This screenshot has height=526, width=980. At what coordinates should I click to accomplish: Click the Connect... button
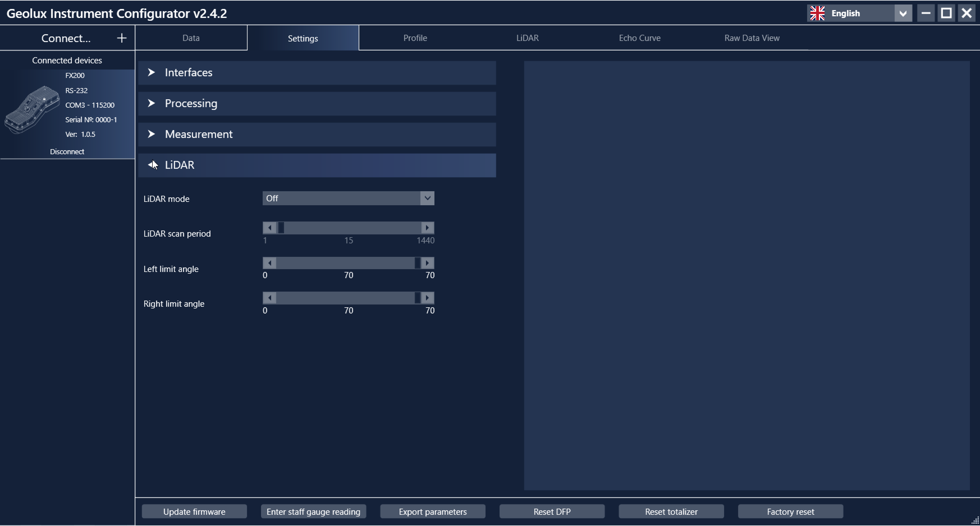pos(66,38)
